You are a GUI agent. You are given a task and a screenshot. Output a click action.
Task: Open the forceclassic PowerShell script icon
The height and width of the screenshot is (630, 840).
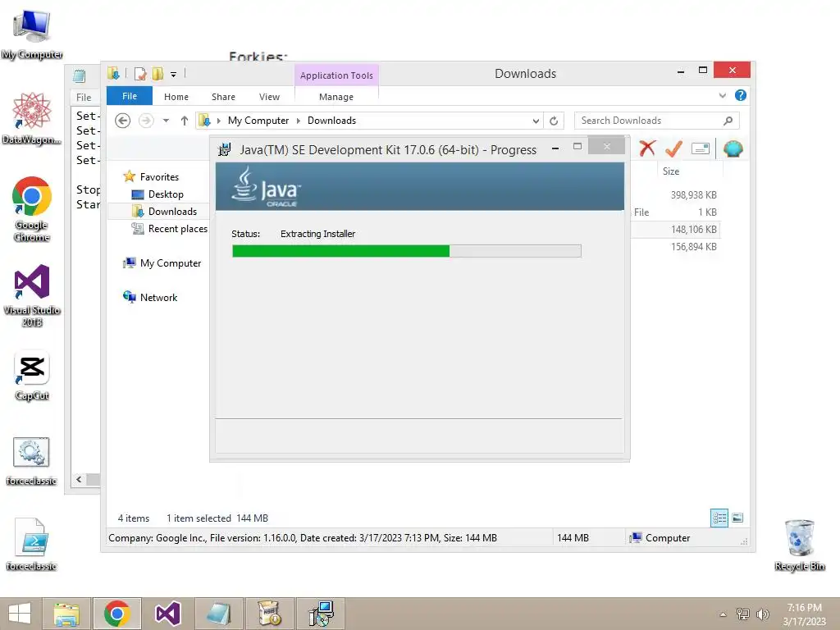pos(32,545)
